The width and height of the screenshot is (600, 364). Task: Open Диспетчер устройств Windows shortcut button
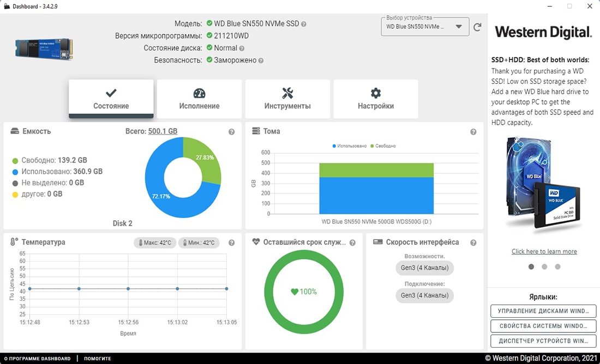click(543, 341)
